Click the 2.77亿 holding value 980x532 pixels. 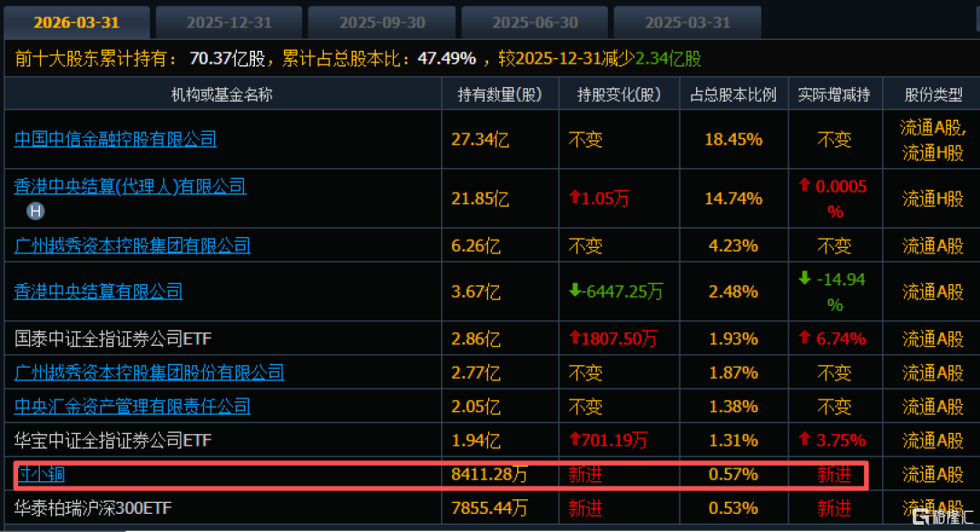(475, 372)
